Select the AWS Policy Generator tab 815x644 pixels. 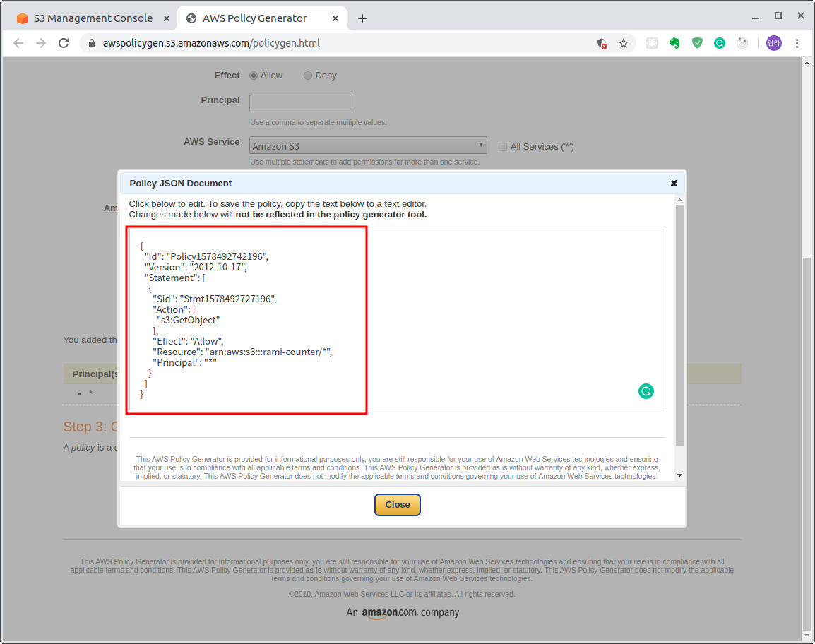click(x=254, y=18)
